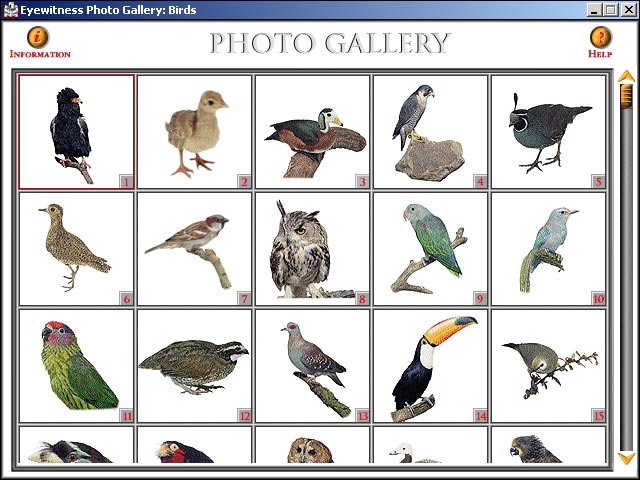Select photo 6, the speckled plover
640x480 pixels.
coord(76,249)
